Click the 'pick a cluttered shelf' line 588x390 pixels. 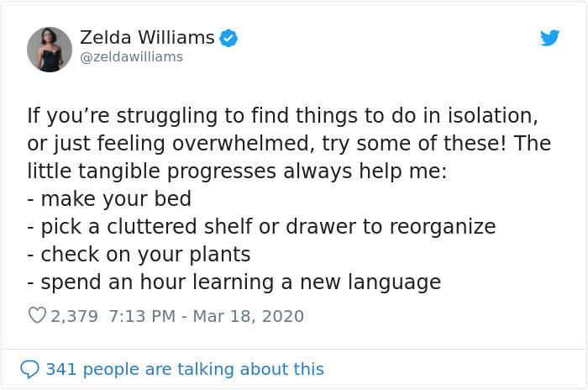[260, 227]
